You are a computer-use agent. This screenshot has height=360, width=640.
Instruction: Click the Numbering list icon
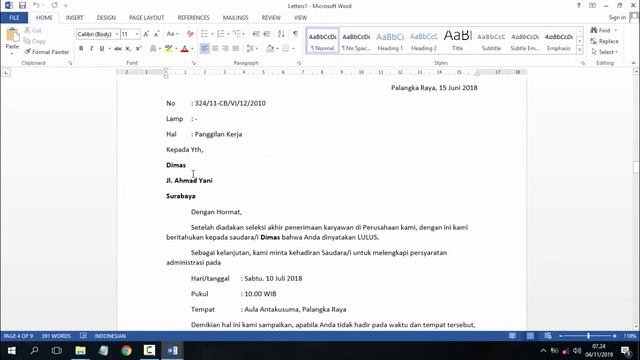click(220, 34)
